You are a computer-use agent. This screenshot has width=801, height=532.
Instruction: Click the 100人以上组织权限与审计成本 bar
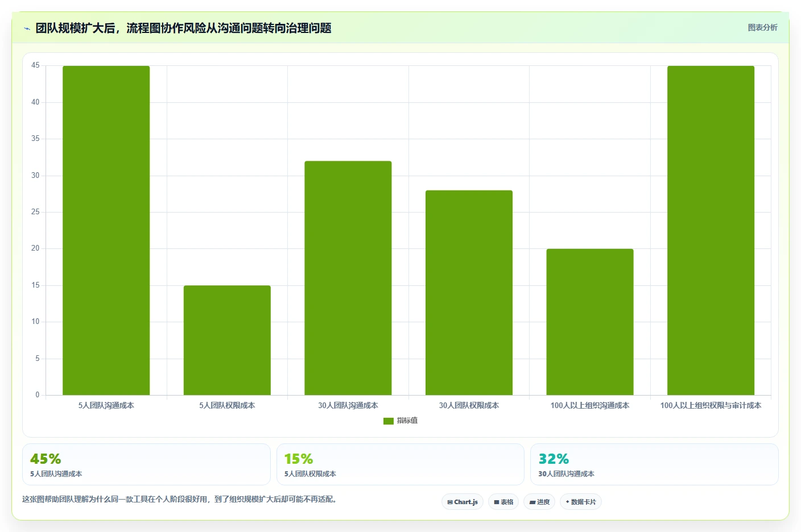tap(711, 230)
